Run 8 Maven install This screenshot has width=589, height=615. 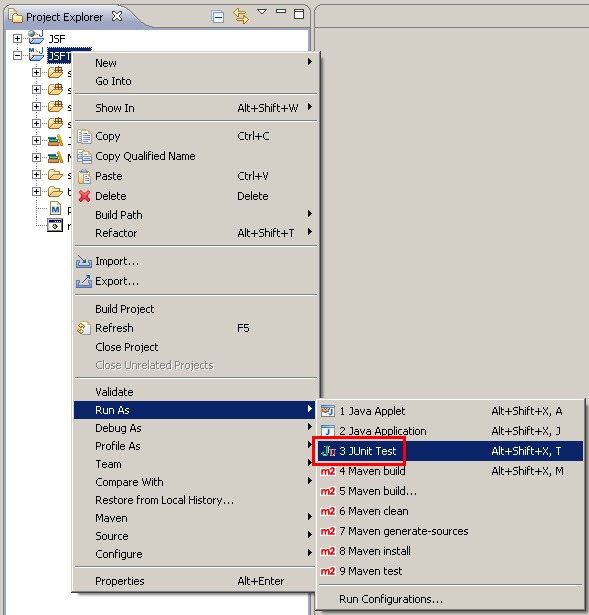pyautogui.click(x=451, y=551)
